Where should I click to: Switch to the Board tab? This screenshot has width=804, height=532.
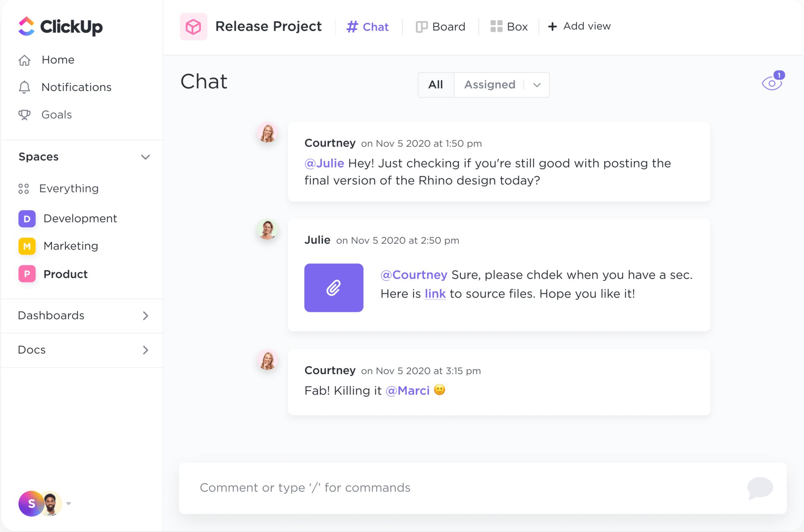(441, 26)
